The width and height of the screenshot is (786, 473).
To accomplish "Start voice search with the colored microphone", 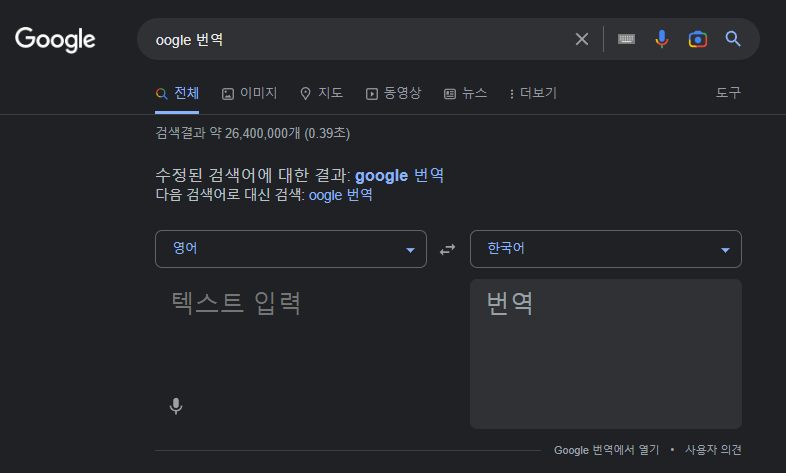I will click(x=662, y=39).
